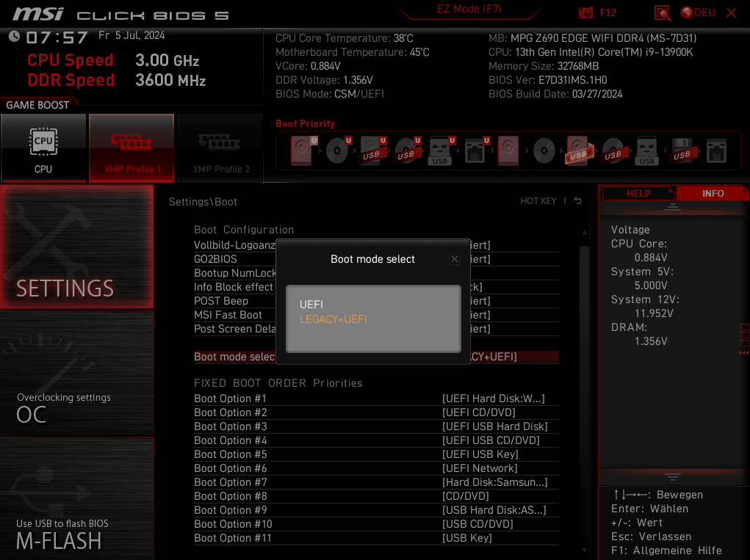This screenshot has width=750, height=560.
Task: Select the Vollbild-Logoanzeige setting row
Action: [x=376, y=245]
